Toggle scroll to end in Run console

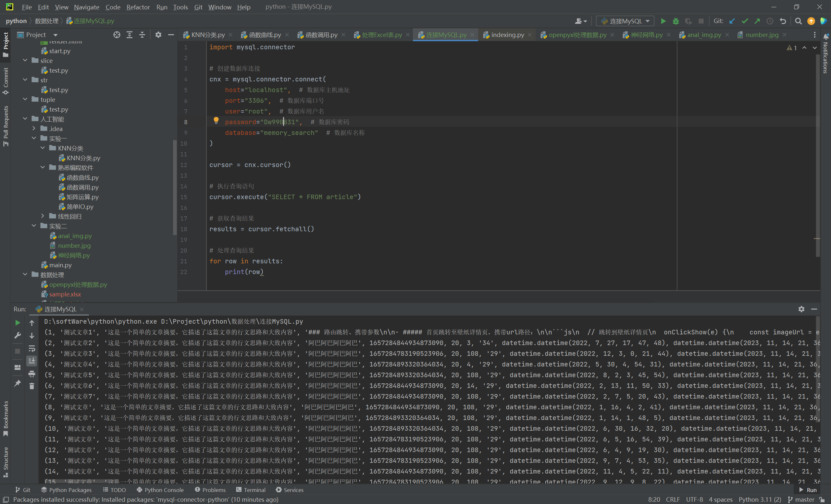coord(32,361)
